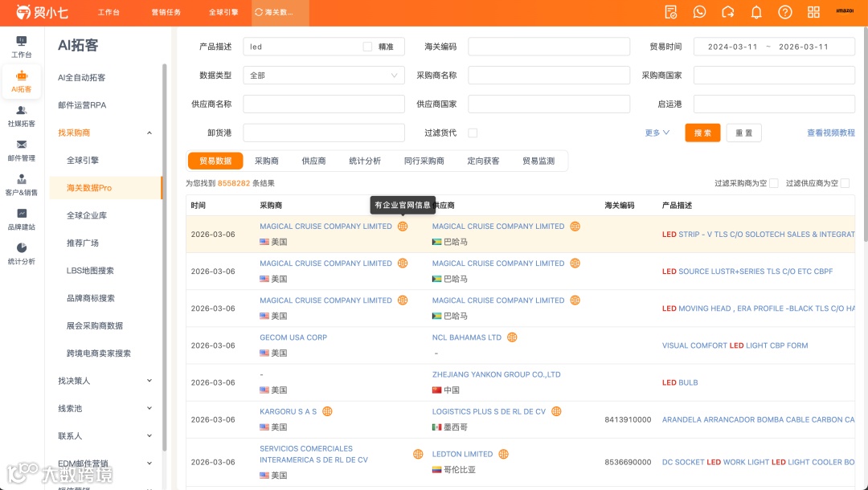Click the 供应商国家 input field
Image resolution: width=868 pixels, height=490 pixels.
coord(549,104)
